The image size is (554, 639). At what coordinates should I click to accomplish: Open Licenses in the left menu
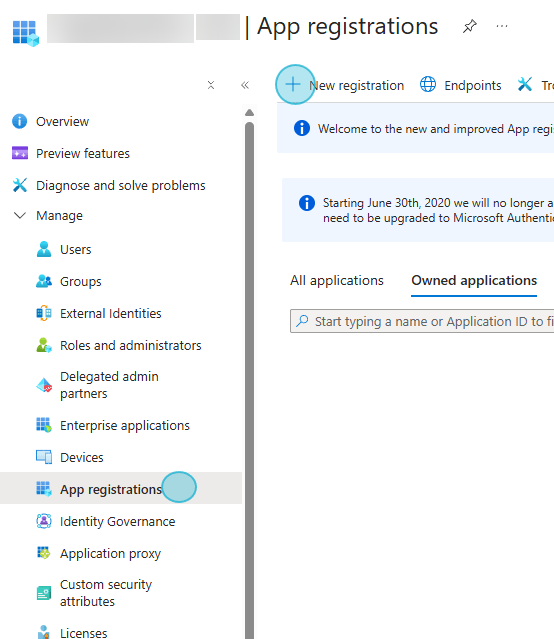click(84, 632)
